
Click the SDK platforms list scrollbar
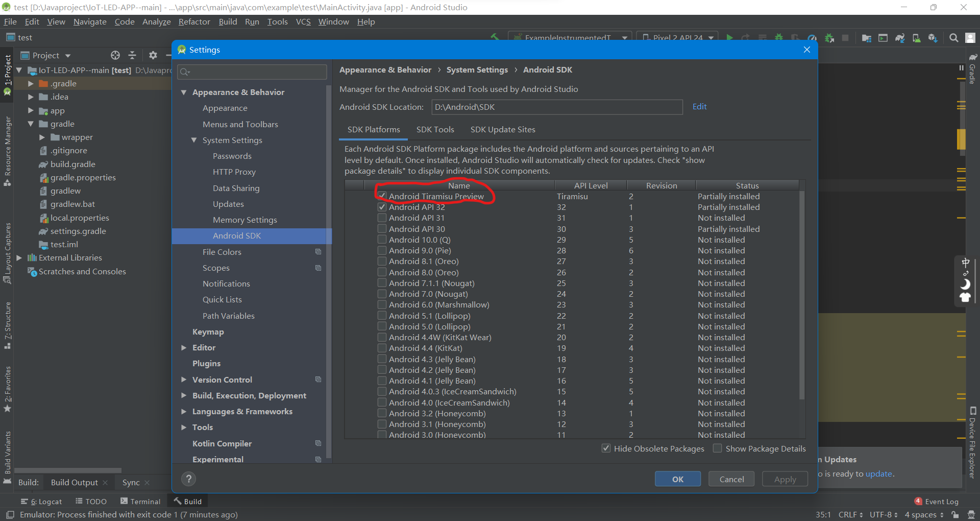pos(802,295)
